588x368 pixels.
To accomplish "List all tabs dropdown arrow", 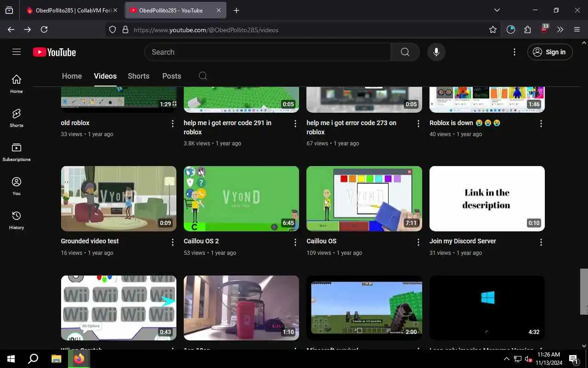I will (497, 10).
